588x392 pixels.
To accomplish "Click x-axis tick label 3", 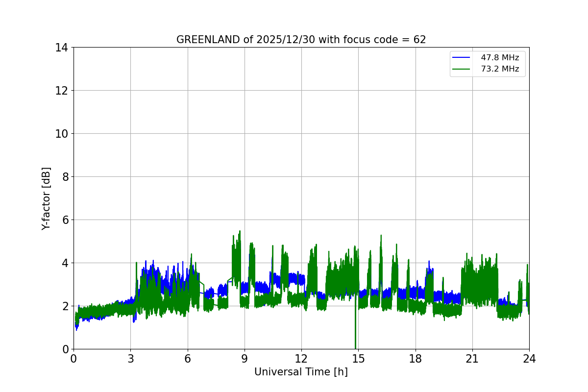I will 130,359.
